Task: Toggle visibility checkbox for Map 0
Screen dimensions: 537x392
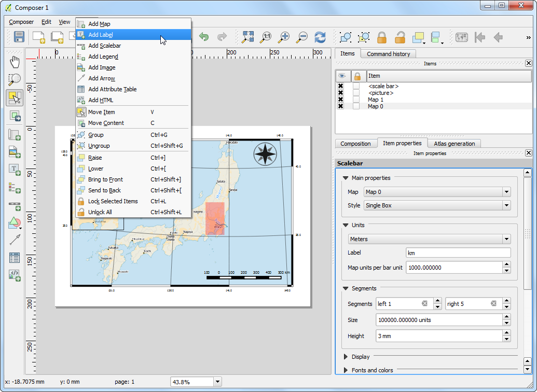Action: (x=340, y=106)
